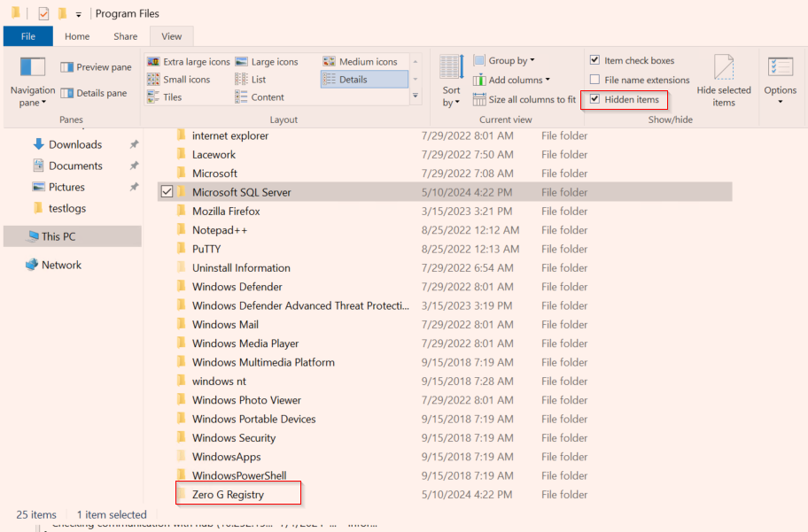Open the File tab
Screen dimensions: 808x532
coord(27,36)
